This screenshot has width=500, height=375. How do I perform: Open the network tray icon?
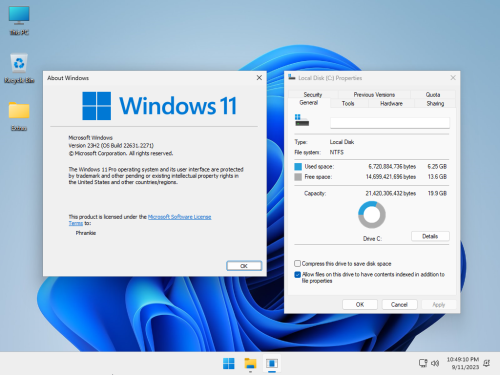pos(423,363)
